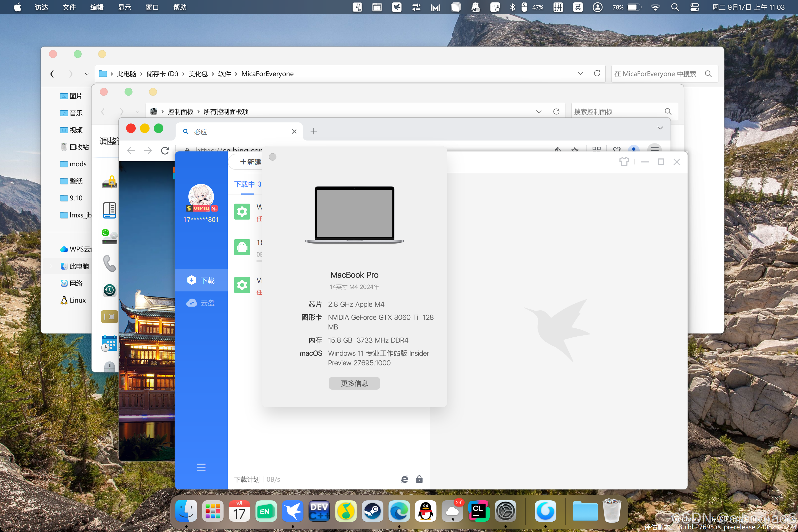Viewport: 798px width, 532px height.
Task: Expand the 此电脑 tree node chevron
Action: point(52,266)
